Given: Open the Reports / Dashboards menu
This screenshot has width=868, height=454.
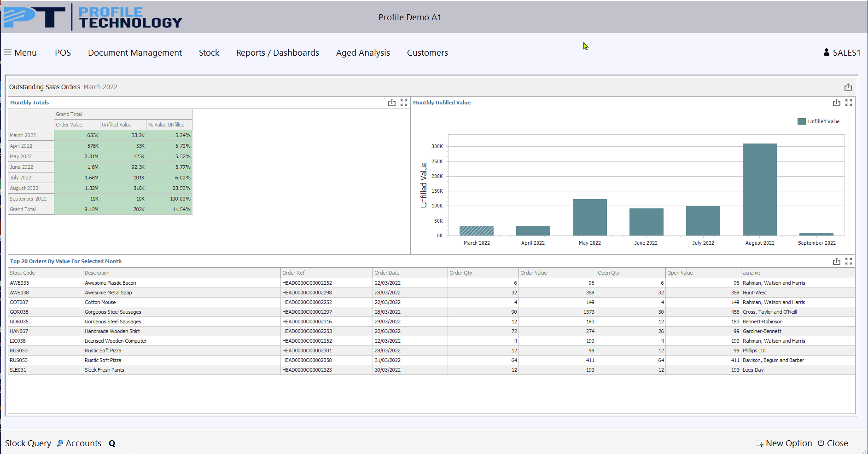Looking at the screenshot, I should (x=278, y=52).
